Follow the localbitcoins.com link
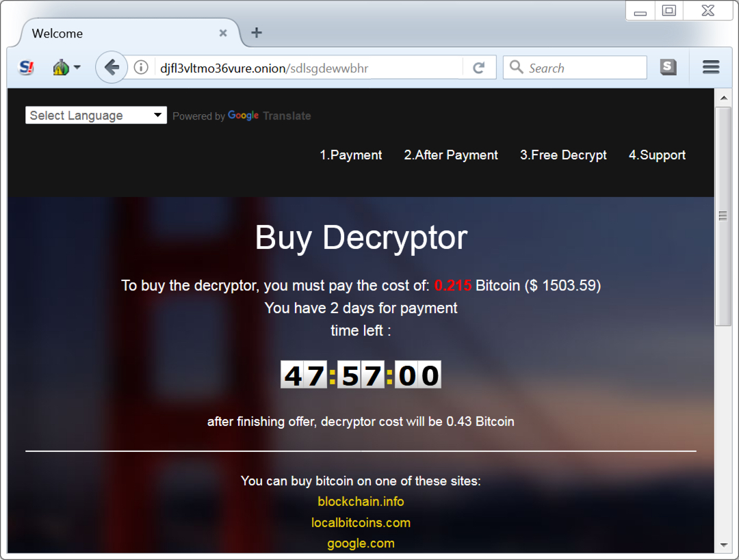This screenshot has width=739, height=560. coord(361,523)
